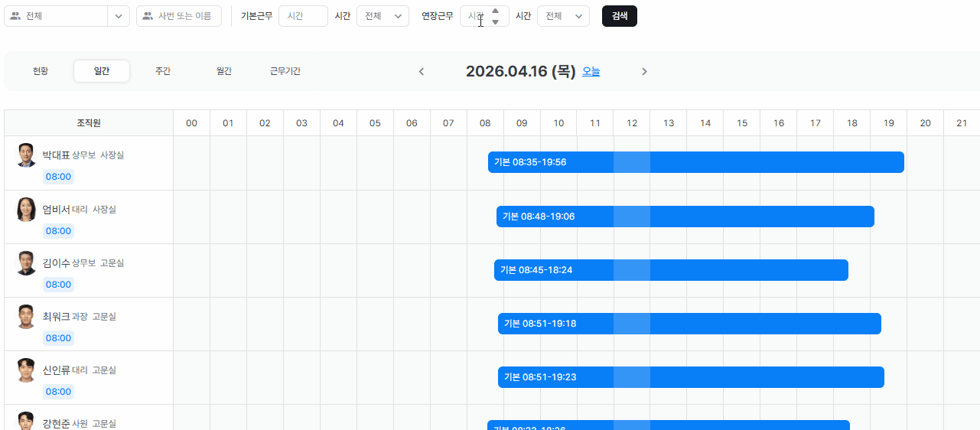980x430 pixels.
Task: Select the 기본 08:51-19:23 work bar
Action: pos(691,377)
